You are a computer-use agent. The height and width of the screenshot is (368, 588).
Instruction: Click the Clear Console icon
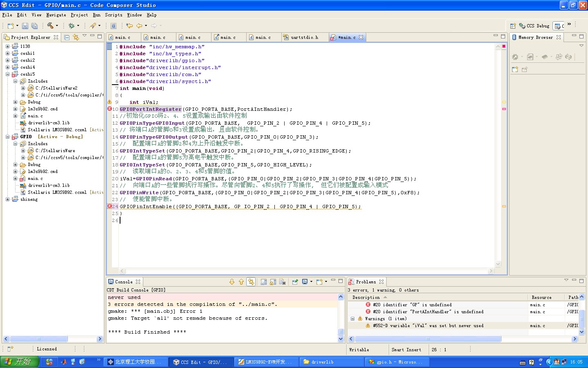(x=282, y=282)
